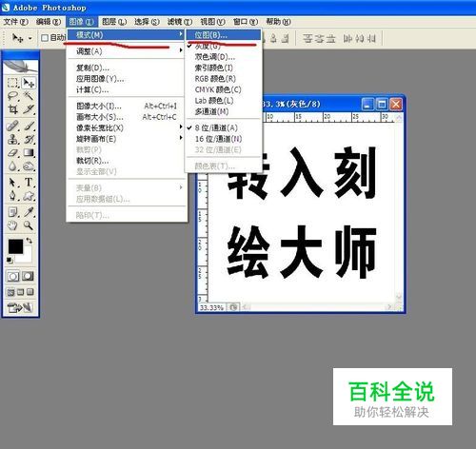Viewport: 476px width, 449px height.
Task: Choose the checked 灰度(G) mode
Action: (x=224, y=47)
